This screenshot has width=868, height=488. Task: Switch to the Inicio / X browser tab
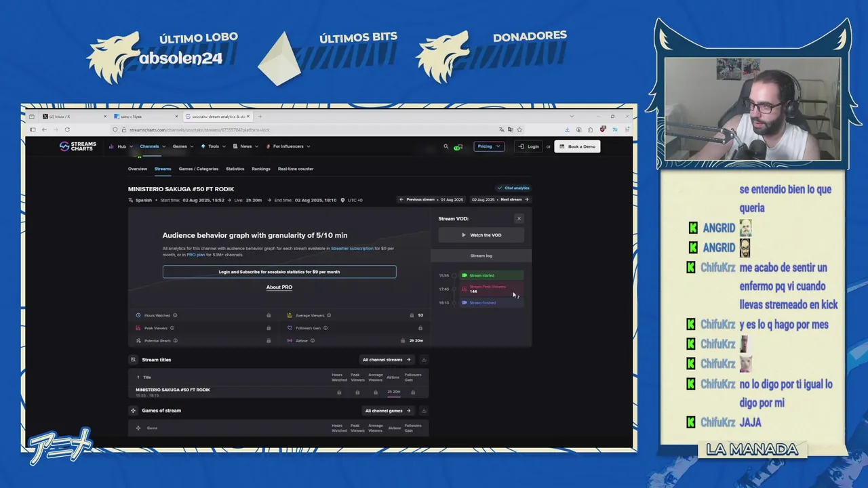tap(73, 117)
